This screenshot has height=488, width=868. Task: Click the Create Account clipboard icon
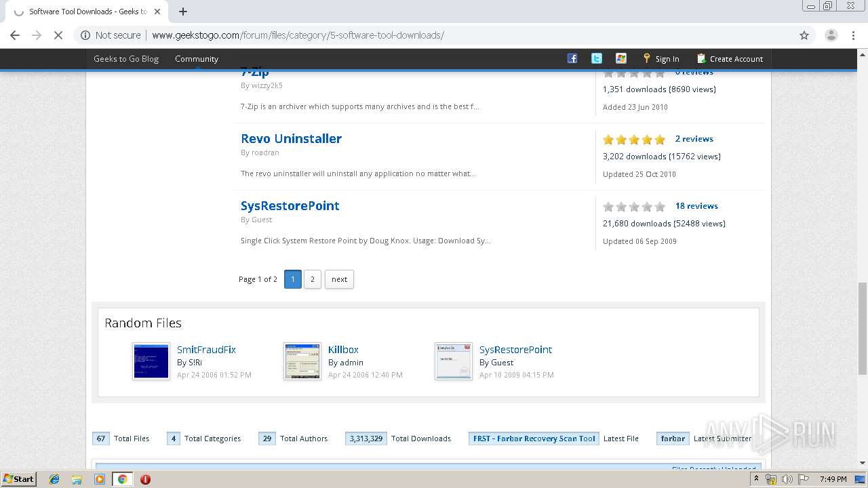click(x=701, y=58)
